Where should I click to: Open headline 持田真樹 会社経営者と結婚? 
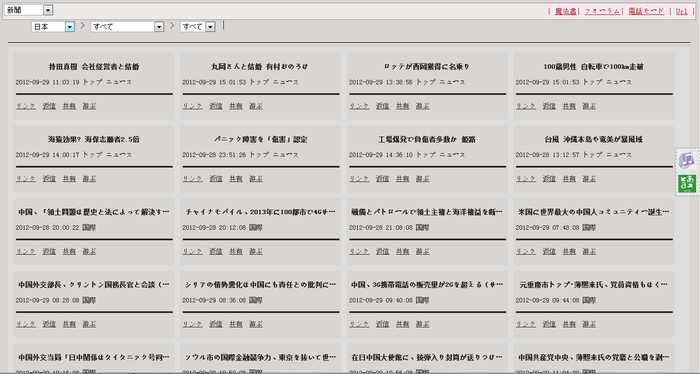pyautogui.click(x=94, y=66)
